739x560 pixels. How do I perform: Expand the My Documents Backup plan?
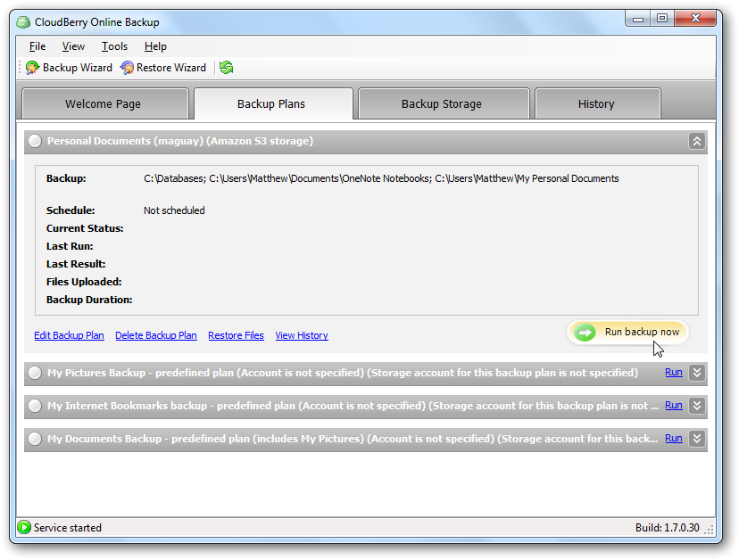tap(696, 439)
